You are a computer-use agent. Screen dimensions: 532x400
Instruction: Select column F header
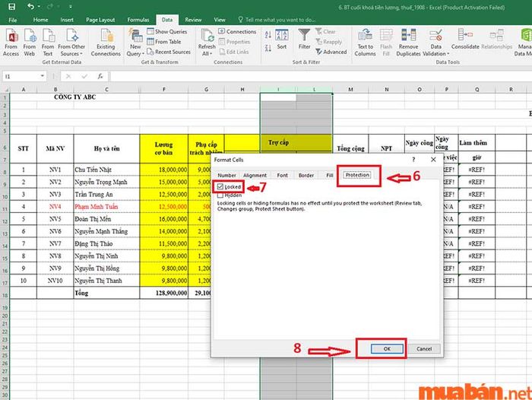tap(164, 89)
